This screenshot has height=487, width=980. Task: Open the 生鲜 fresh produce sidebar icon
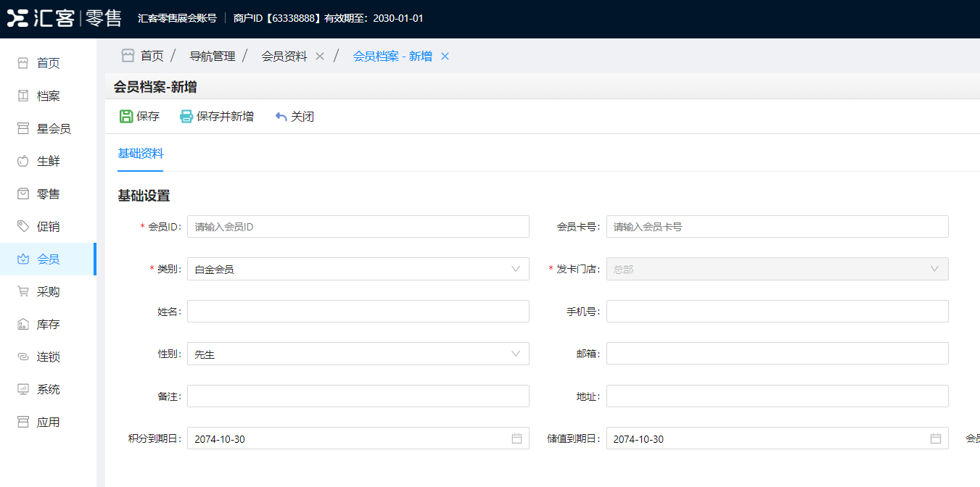23,162
